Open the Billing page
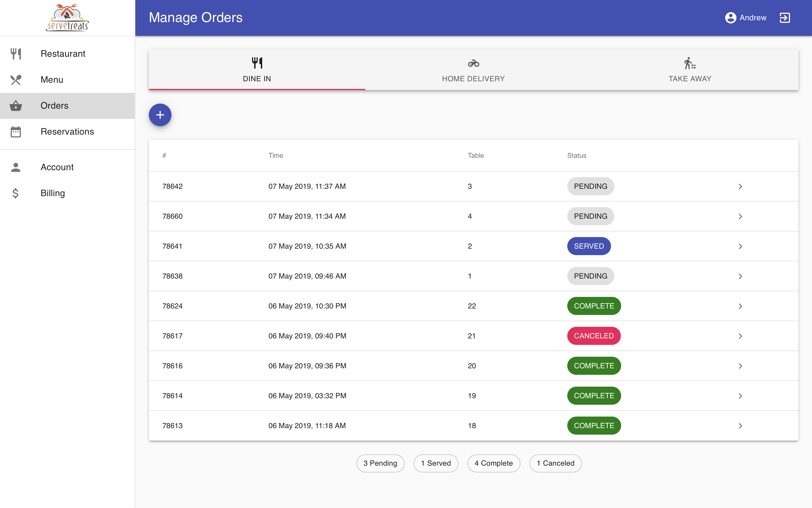This screenshot has width=812, height=508. click(x=67, y=193)
